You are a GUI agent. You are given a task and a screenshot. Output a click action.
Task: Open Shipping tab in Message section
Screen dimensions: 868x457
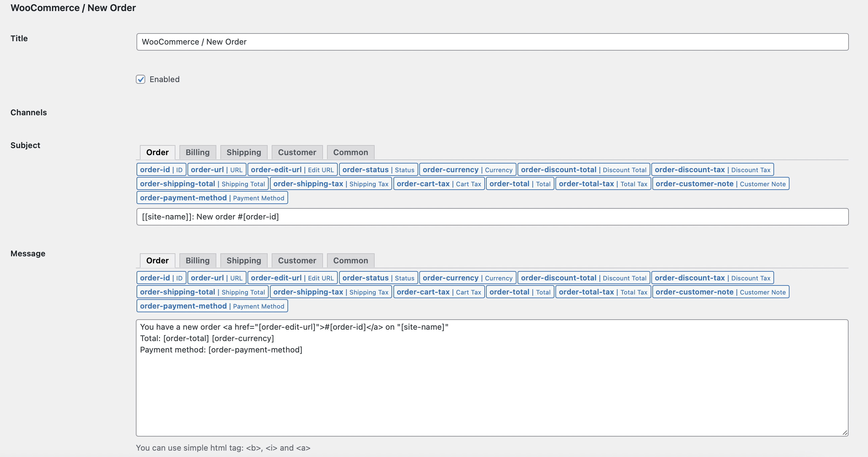click(243, 261)
